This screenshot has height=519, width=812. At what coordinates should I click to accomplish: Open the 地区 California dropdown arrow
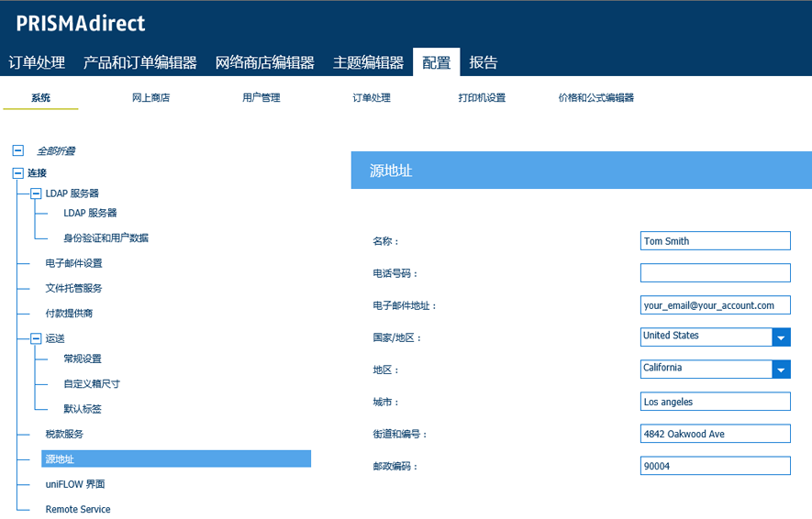tap(781, 370)
